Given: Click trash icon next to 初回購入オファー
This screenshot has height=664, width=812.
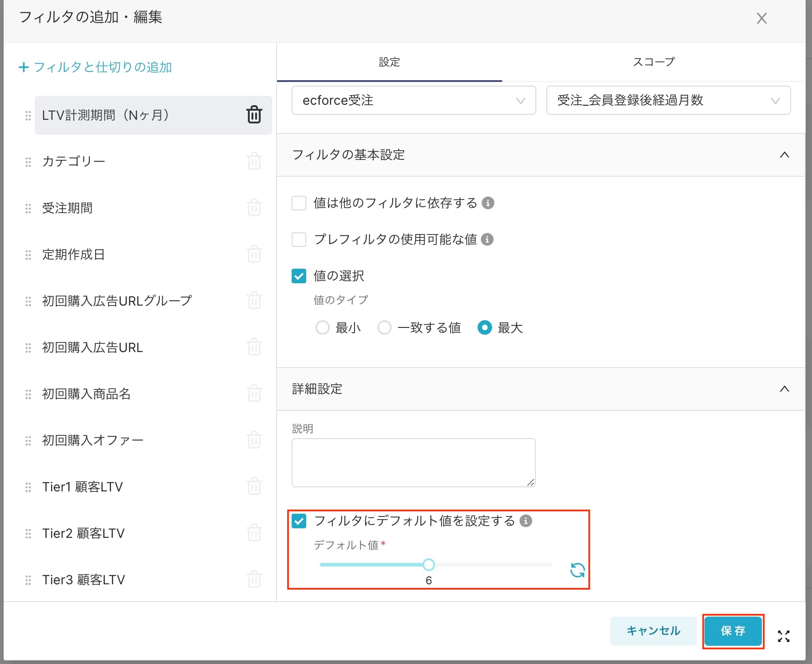Looking at the screenshot, I should [x=254, y=440].
